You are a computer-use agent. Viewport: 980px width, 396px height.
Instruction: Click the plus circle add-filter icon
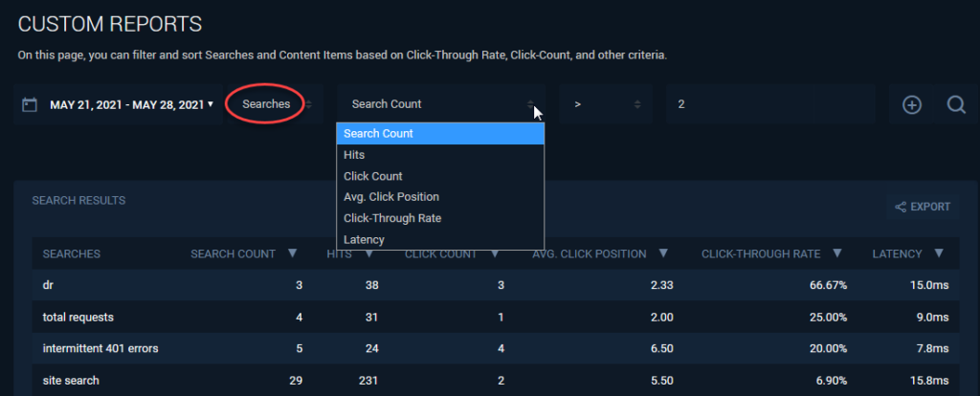click(912, 105)
